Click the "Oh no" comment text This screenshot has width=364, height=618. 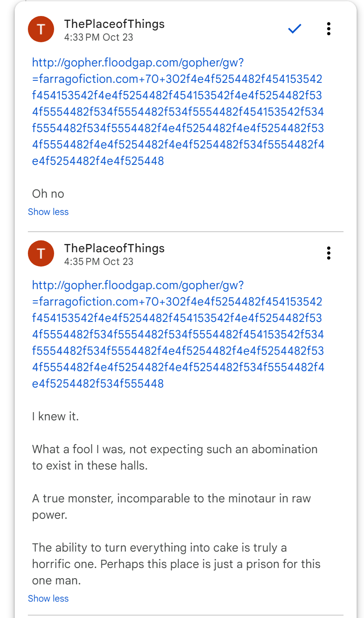tap(48, 194)
